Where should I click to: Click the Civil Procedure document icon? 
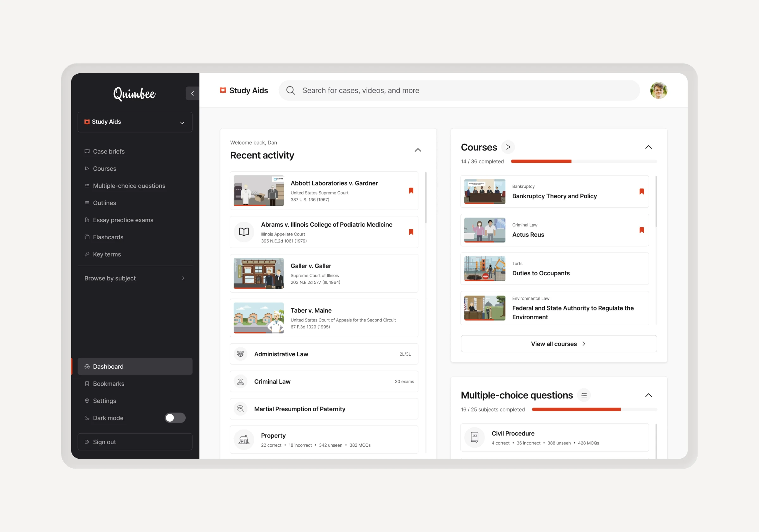click(x=474, y=437)
